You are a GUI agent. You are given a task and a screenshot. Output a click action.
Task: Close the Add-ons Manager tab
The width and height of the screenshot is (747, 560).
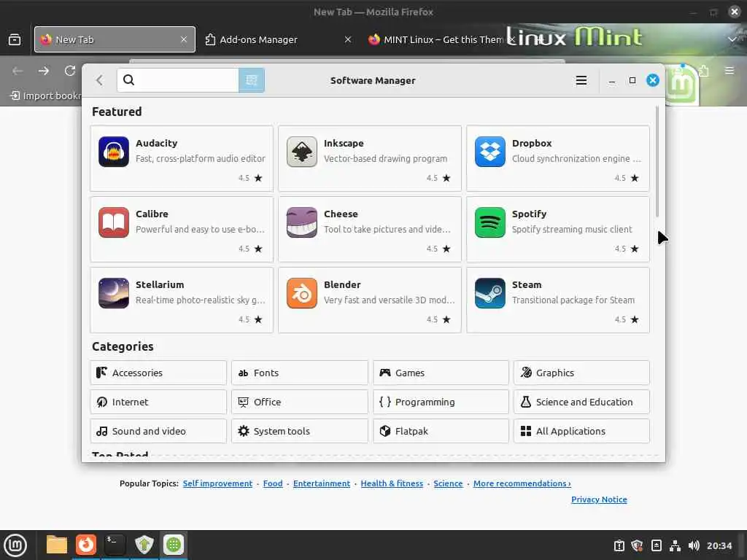tap(348, 39)
